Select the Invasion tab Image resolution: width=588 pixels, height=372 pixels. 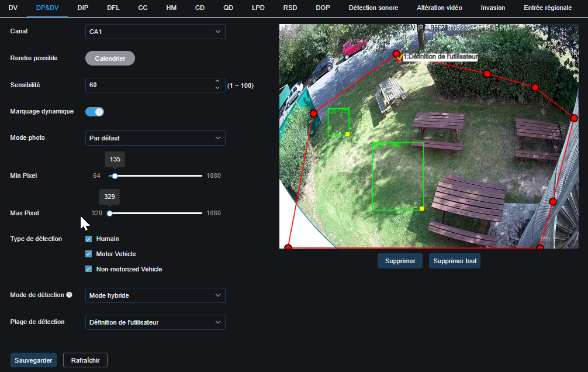tap(493, 8)
